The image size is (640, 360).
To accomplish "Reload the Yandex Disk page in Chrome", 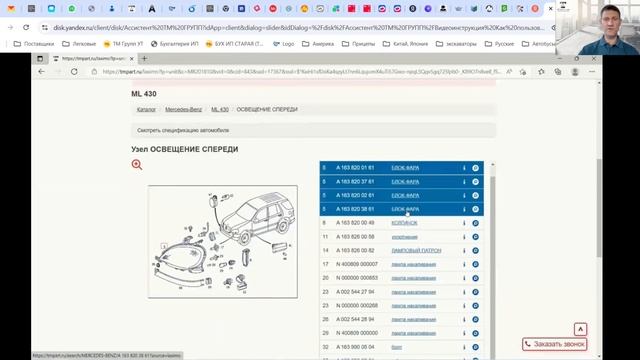I will point(26,27).
